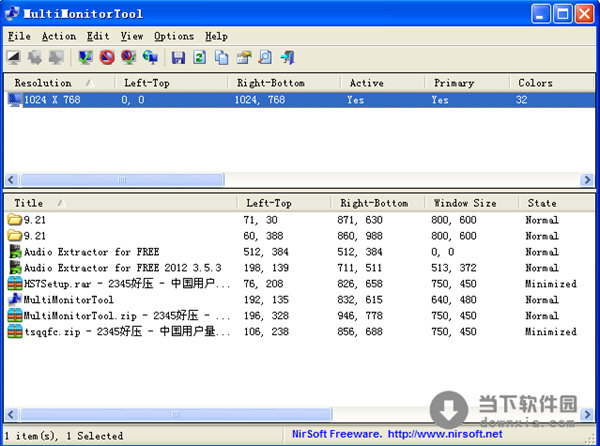Click the State column header
Image resolution: width=600 pixels, height=446 pixels.
556,203
